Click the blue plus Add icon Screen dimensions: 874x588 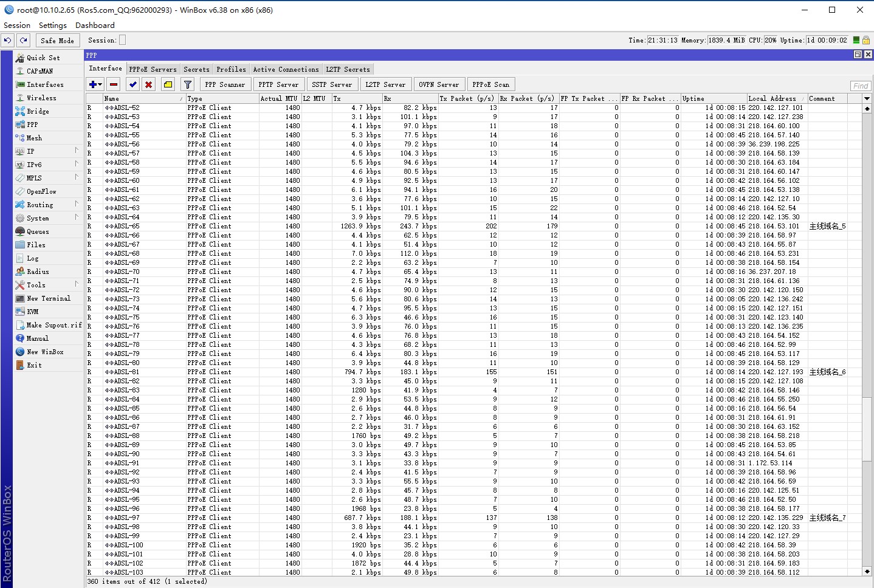point(93,84)
